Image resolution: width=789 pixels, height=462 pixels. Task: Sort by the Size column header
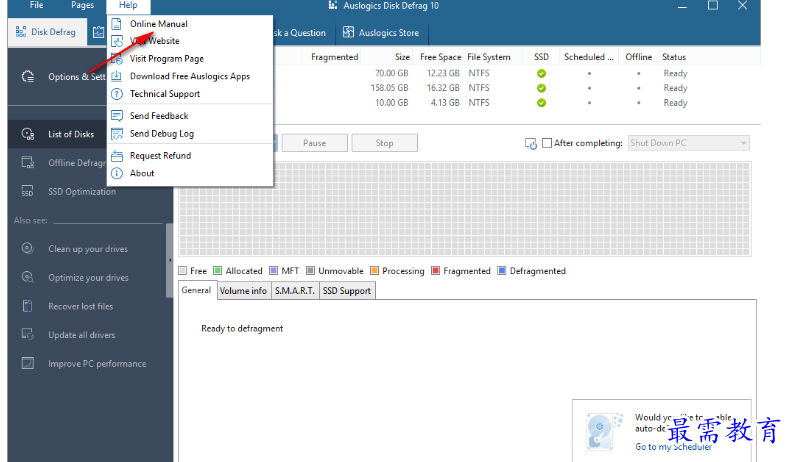pos(387,57)
